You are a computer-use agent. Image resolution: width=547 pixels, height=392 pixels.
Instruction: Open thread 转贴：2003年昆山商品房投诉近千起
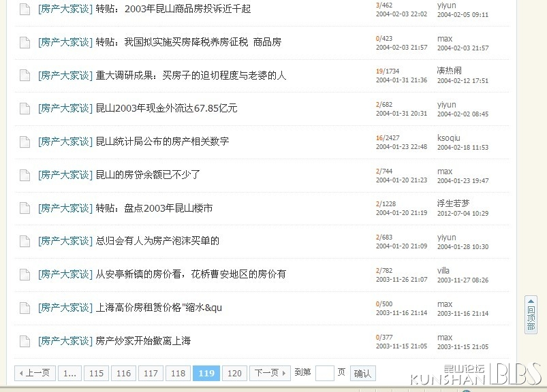point(173,9)
